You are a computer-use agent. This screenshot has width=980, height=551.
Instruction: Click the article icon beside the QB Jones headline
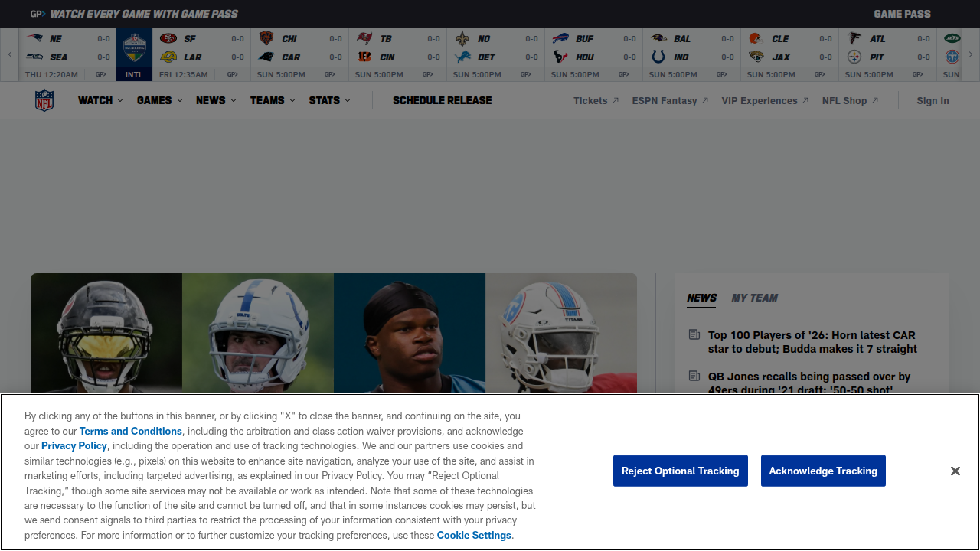(694, 377)
